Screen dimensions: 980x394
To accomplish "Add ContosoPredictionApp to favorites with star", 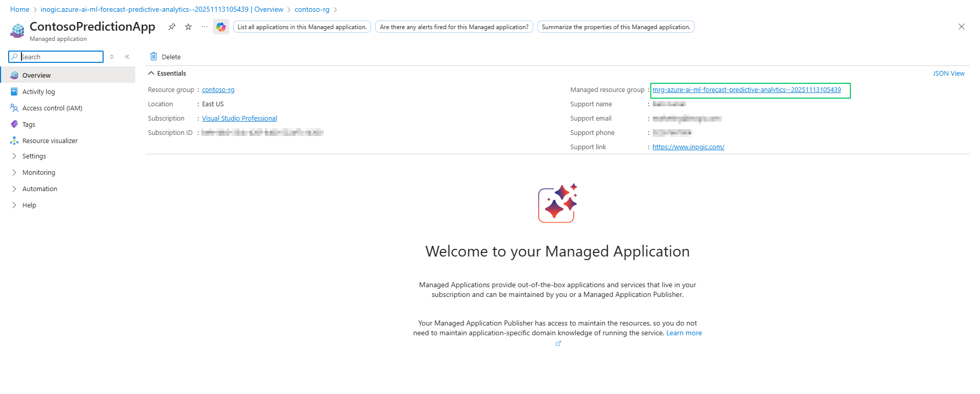I will coord(188,27).
